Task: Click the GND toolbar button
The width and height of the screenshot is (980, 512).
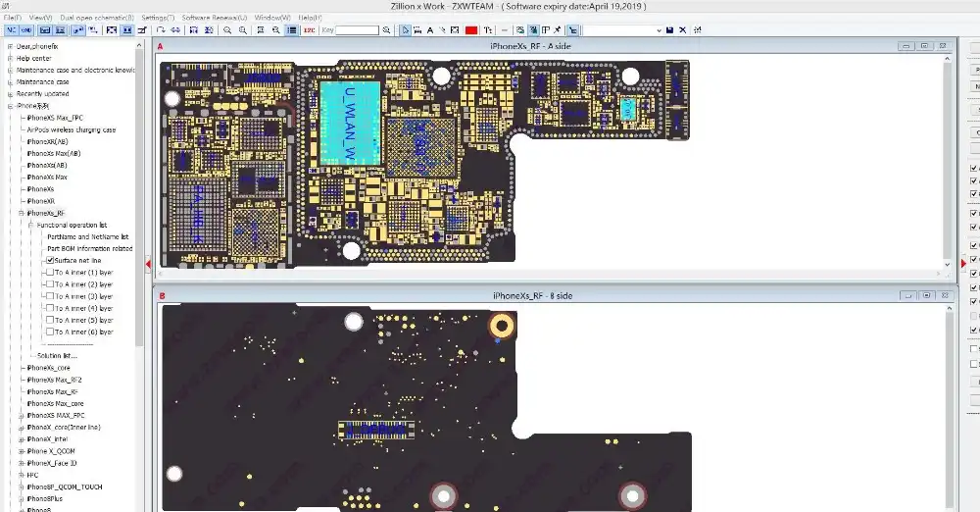Action: (x=26, y=30)
